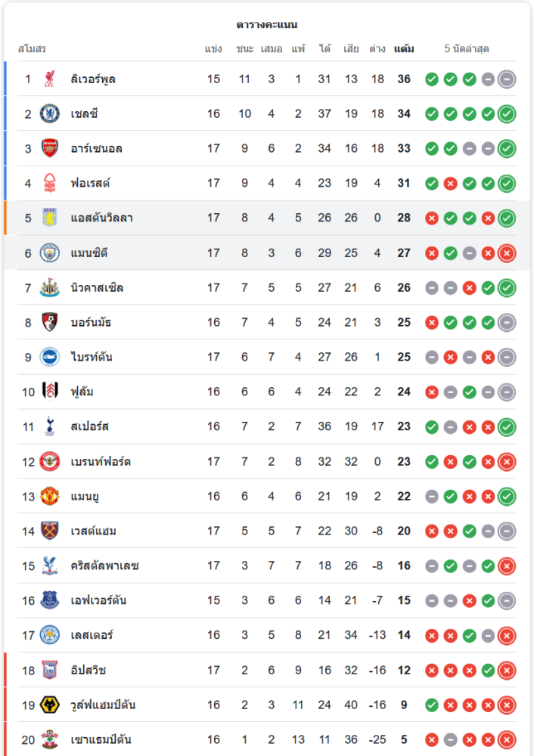Click the Wolverhampton crest icon
The width and height of the screenshot is (534, 756).
[50, 705]
